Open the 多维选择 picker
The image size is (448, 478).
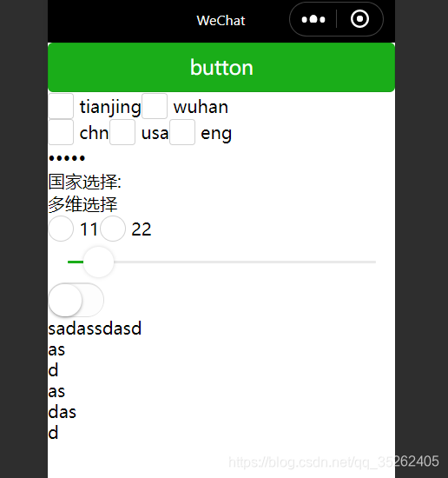click(x=82, y=204)
